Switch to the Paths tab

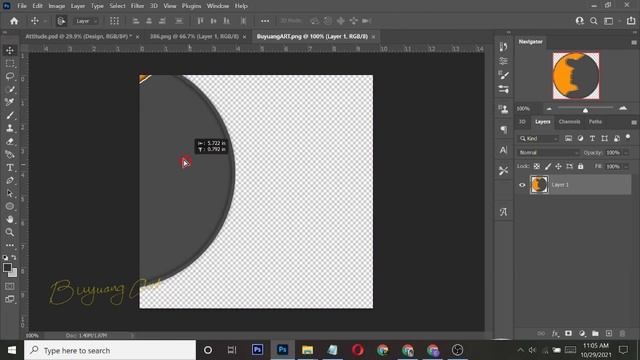[595, 122]
